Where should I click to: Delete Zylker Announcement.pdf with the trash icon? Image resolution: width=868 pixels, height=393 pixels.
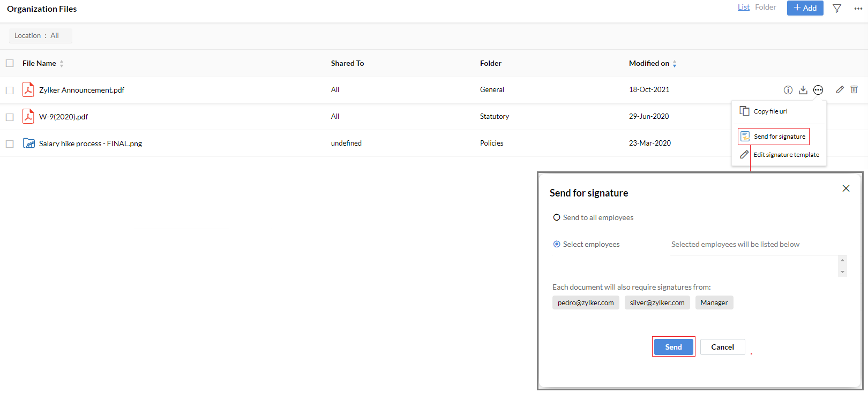pyautogui.click(x=854, y=89)
